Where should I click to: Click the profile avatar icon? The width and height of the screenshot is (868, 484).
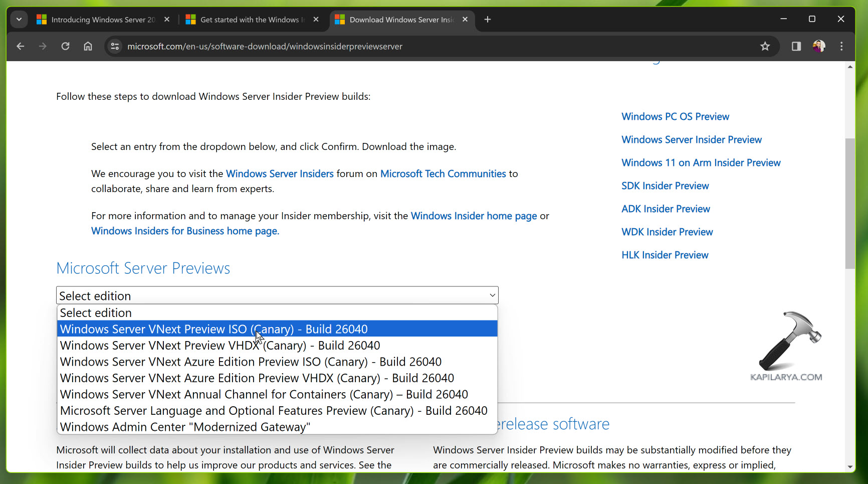click(x=818, y=46)
